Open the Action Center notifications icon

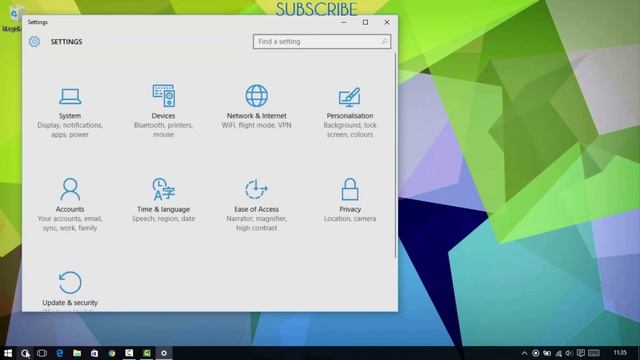coord(581,353)
